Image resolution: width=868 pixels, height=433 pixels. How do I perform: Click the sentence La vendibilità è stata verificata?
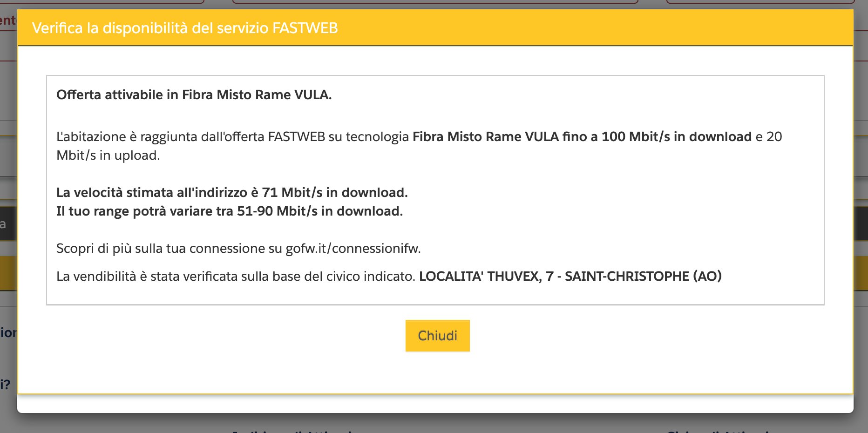pyautogui.click(x=235, y=277)
